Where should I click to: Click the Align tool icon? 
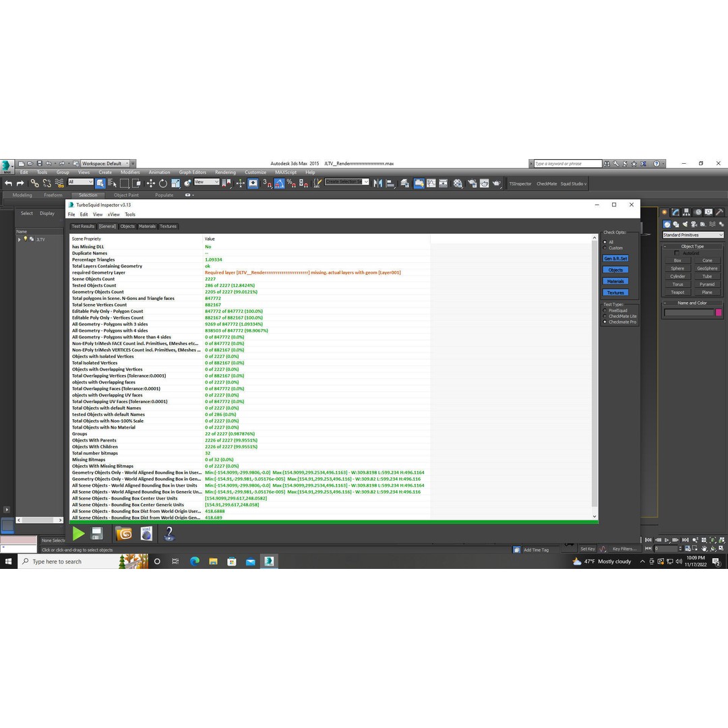tap(390, 183)
